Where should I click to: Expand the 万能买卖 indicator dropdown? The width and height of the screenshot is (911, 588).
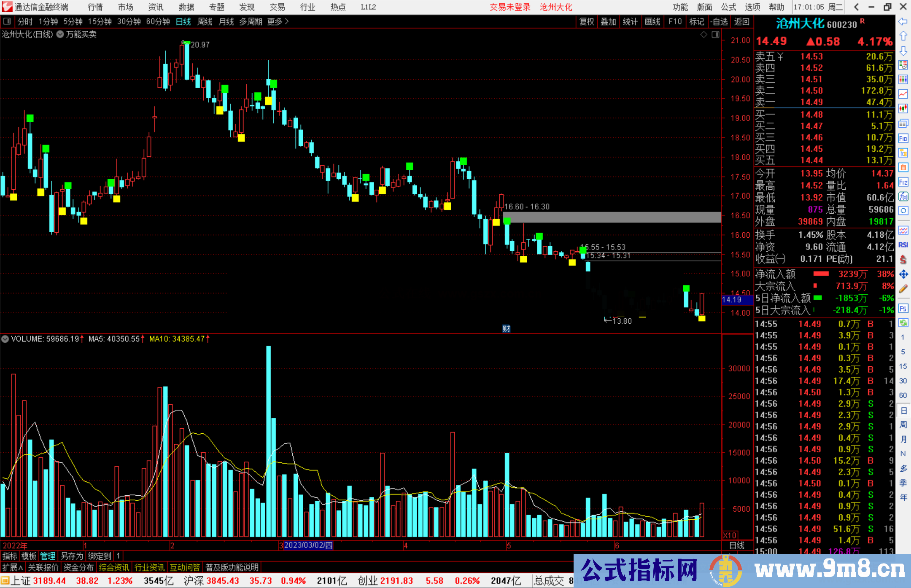coord(60,35)
